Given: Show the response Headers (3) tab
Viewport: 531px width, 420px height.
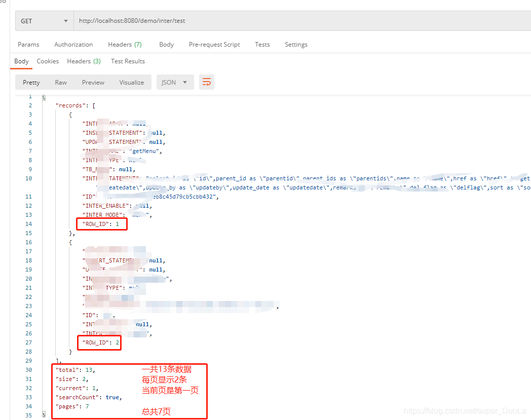Looking at the screenshot, I should point(84,61).
